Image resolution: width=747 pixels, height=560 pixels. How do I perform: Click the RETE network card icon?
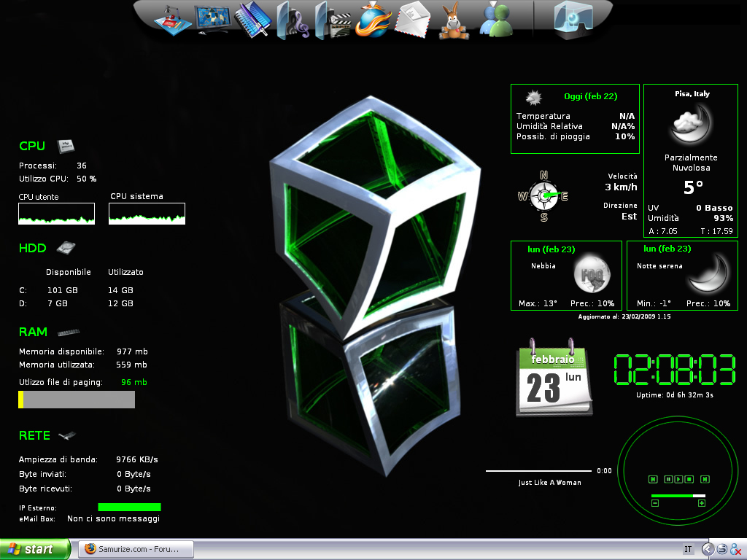pos(67,435)
